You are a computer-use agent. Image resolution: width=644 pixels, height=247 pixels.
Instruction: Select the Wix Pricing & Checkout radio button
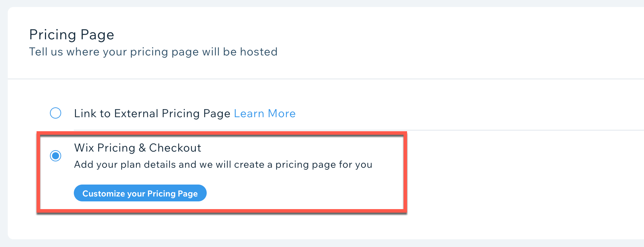click(56, 155)
